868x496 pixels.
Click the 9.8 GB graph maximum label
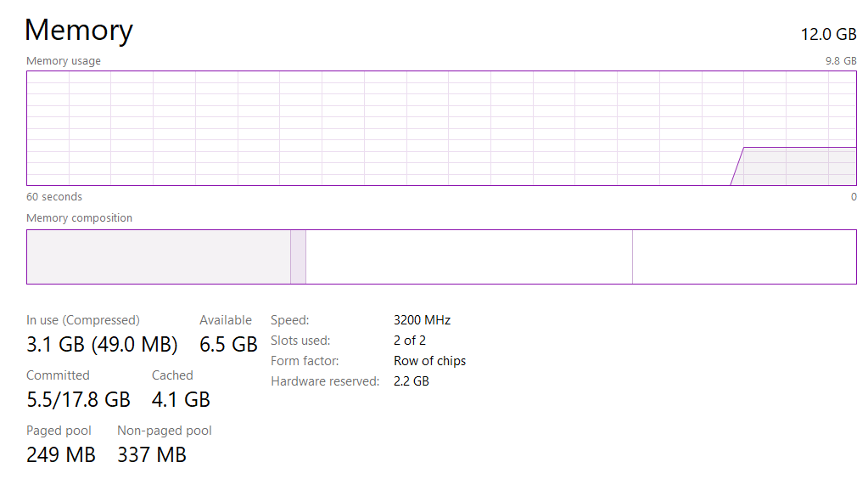(841, 61)
